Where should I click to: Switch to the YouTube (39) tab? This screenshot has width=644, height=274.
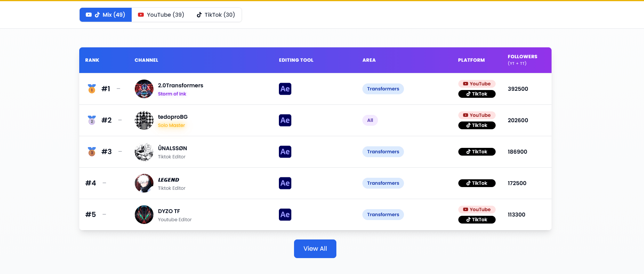click(x=161, y=15)
